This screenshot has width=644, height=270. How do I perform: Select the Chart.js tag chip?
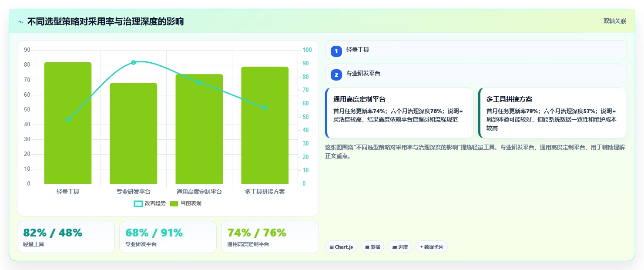coord(341,247)
